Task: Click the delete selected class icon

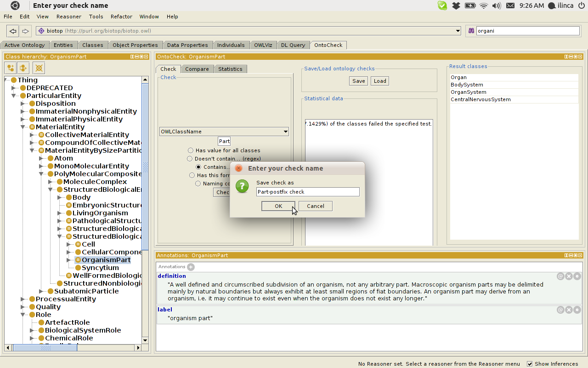Action: click(39, 68)
